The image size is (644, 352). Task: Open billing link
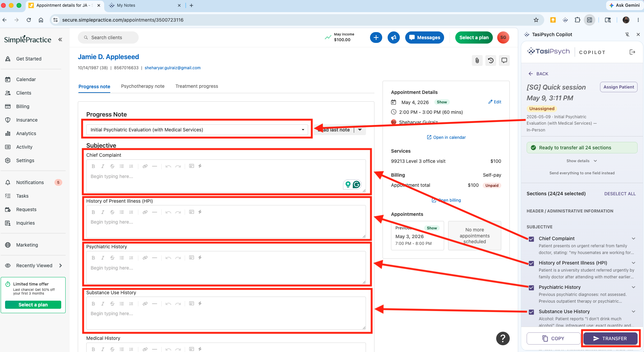click(x=446, y=200)
